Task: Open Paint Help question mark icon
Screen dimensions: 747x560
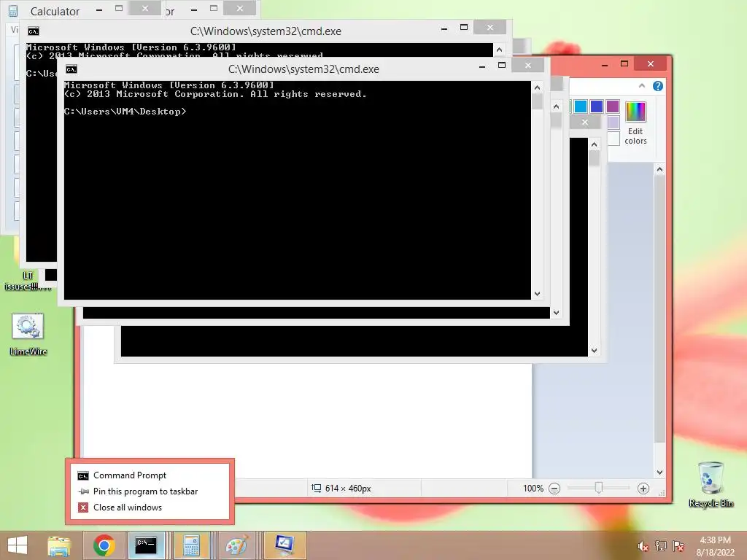Action: click(658, 86)
